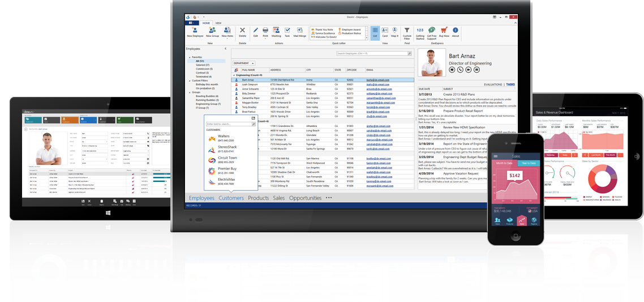Click the Delete icon in the ribbon
Viewport: 644px width, 302px height.
(243, 31)
